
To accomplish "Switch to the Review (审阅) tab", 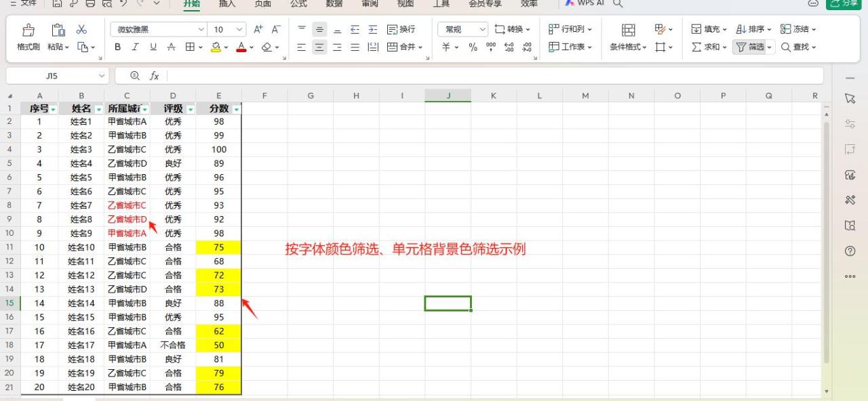I will [370, 3].
